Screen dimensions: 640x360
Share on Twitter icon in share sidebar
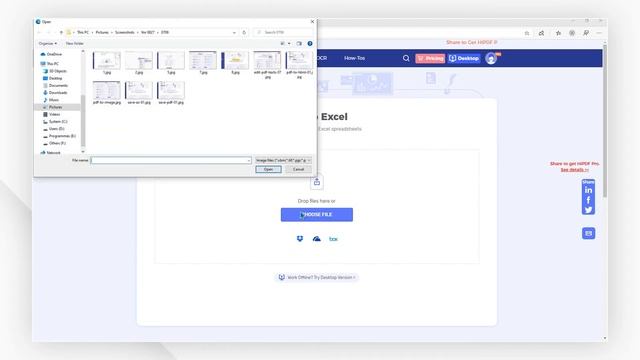coord(588,210)
